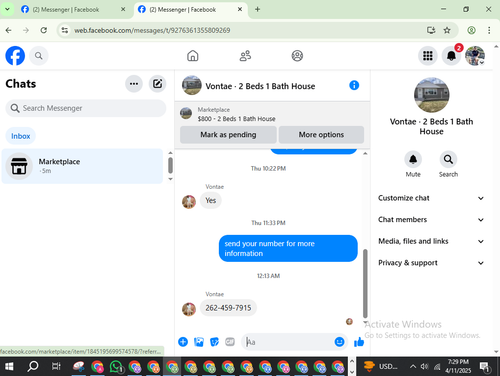The width and height of the screenshot is (500, 376).
Task: Send a thumbs-up like
Action: click(x=359, y=342)
